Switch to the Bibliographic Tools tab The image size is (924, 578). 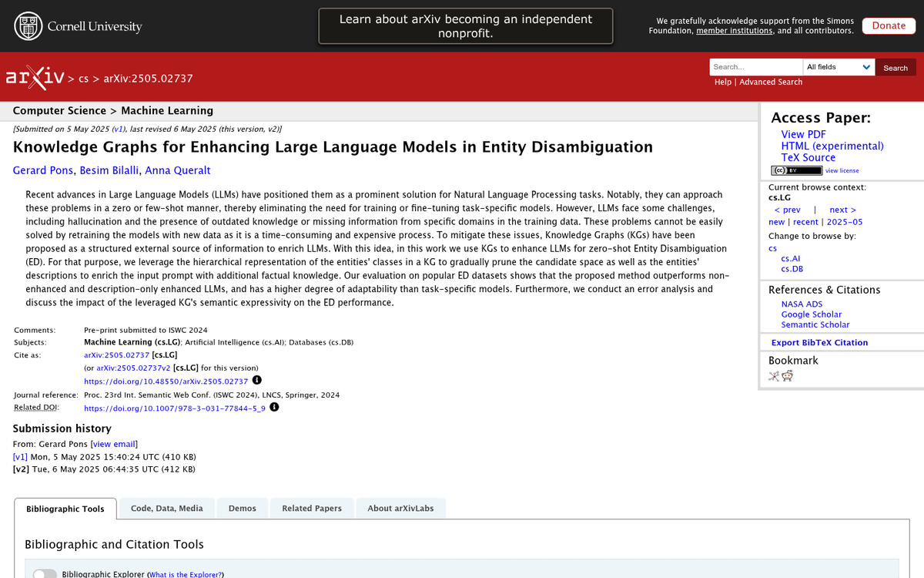click(65, 509)
